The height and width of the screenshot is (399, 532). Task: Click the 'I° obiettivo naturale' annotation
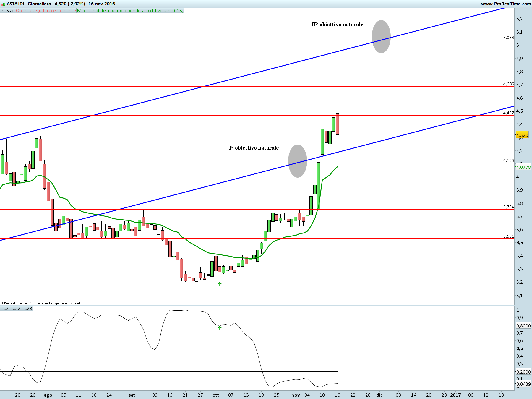coord(254,148)
